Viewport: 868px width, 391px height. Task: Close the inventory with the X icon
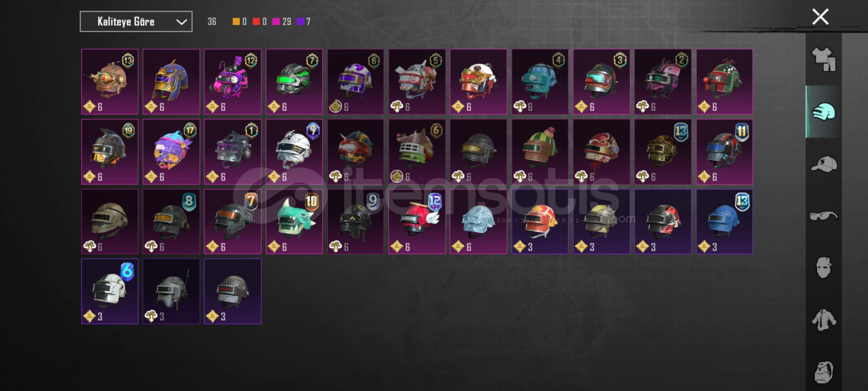click(x=820, y=17)
